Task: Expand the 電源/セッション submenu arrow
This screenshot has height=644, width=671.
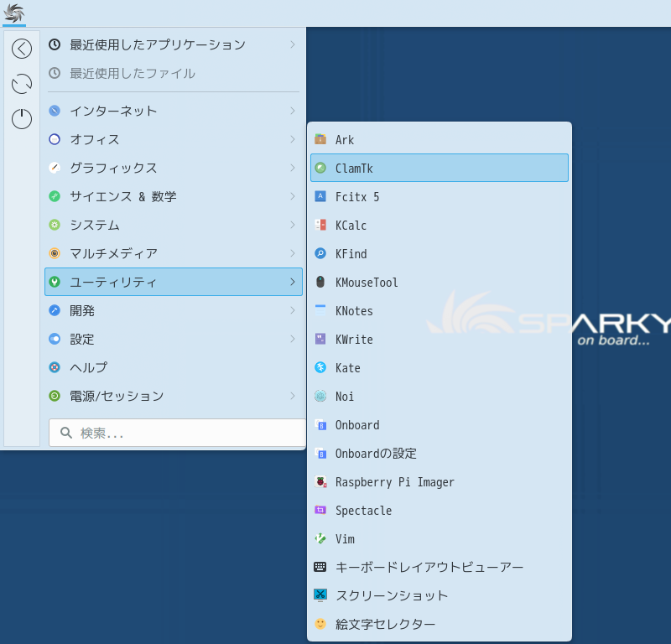Action: 293,396
